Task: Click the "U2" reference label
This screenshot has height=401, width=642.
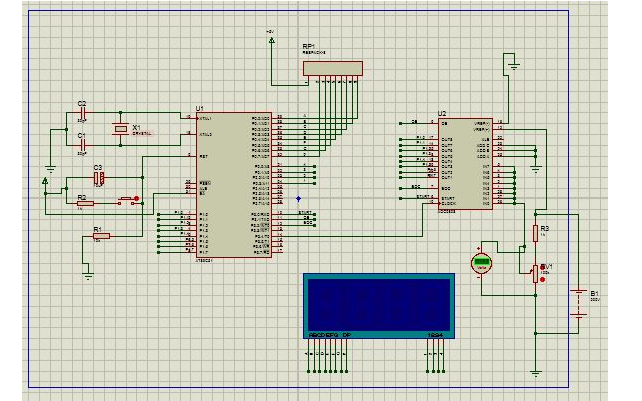Action: 442,114
